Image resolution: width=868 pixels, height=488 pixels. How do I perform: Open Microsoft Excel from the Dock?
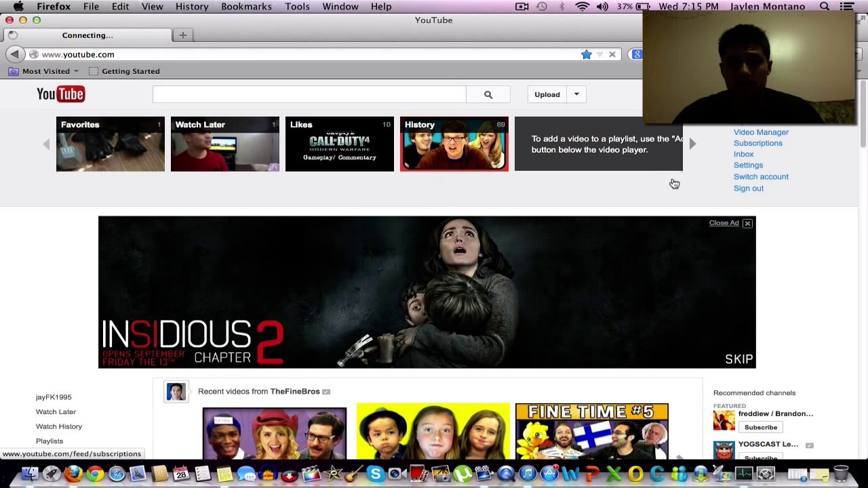(614, 474)
